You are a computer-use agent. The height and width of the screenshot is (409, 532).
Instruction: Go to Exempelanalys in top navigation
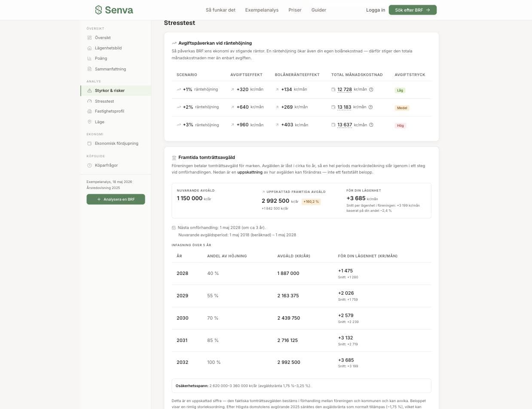pos(262,10)
